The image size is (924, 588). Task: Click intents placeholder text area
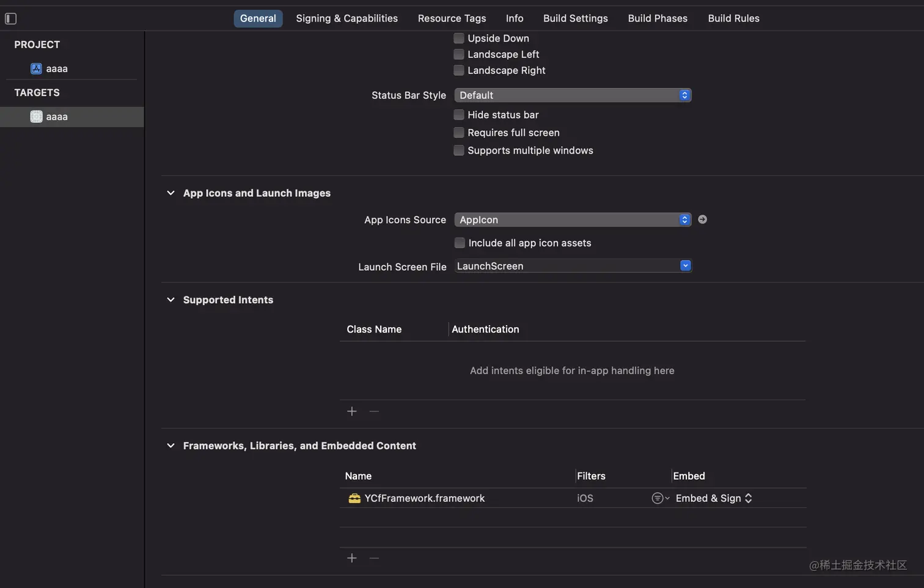(572, 370)
